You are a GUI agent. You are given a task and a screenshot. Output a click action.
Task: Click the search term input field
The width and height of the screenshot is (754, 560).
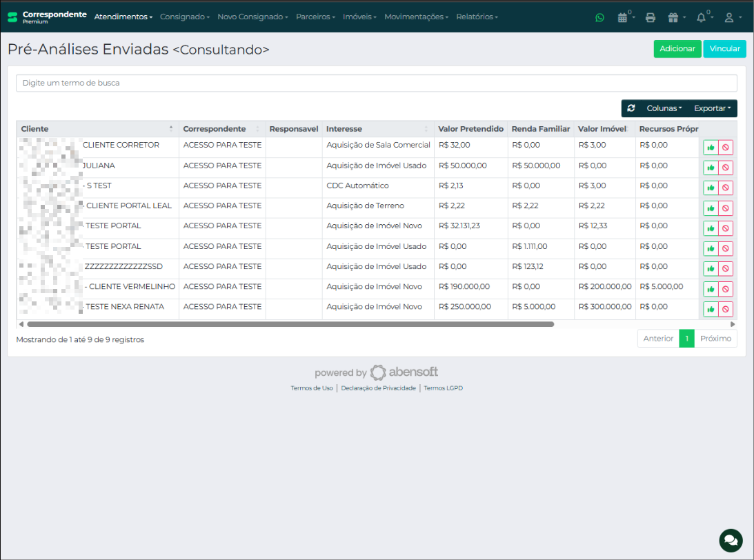click(x=376, y=83)
